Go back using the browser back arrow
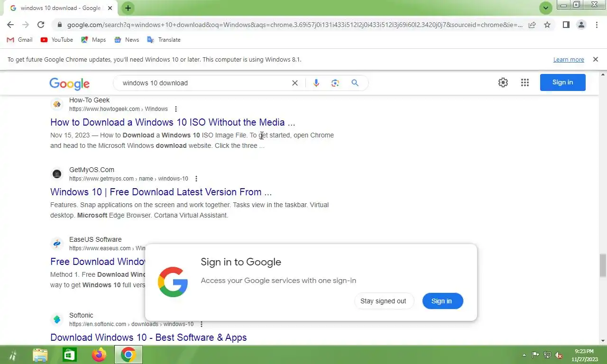Image resolution: width=607 pixels, height=364 pixels. [x=10, y=25]
